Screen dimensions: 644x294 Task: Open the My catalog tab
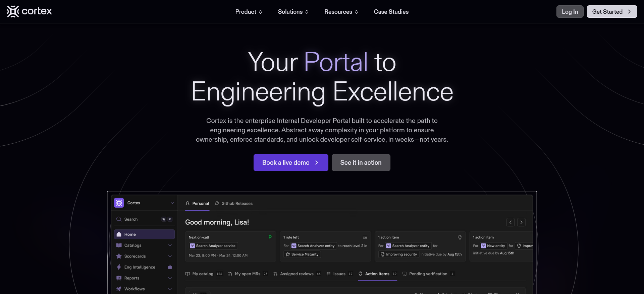204,274
